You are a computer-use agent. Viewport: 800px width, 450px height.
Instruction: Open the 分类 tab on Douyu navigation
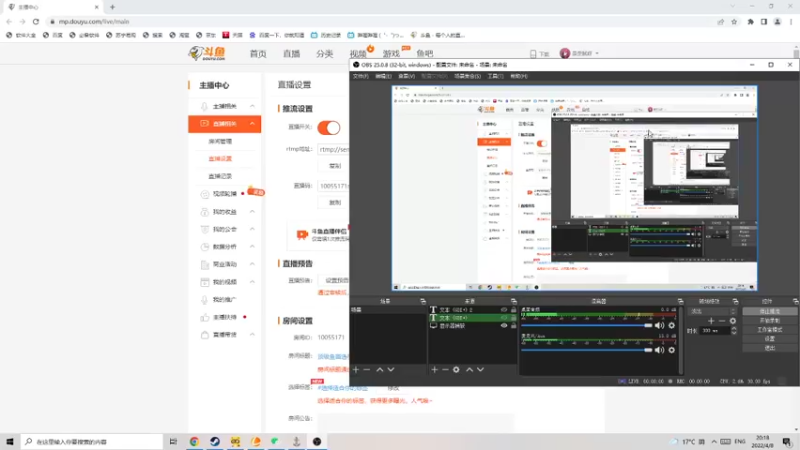[x=324, y=54]
